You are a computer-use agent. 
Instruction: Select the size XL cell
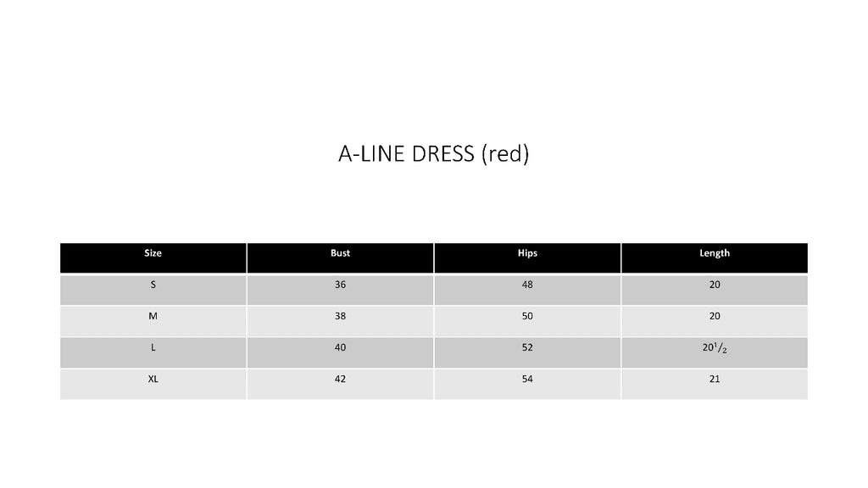[x=153, y=380]
